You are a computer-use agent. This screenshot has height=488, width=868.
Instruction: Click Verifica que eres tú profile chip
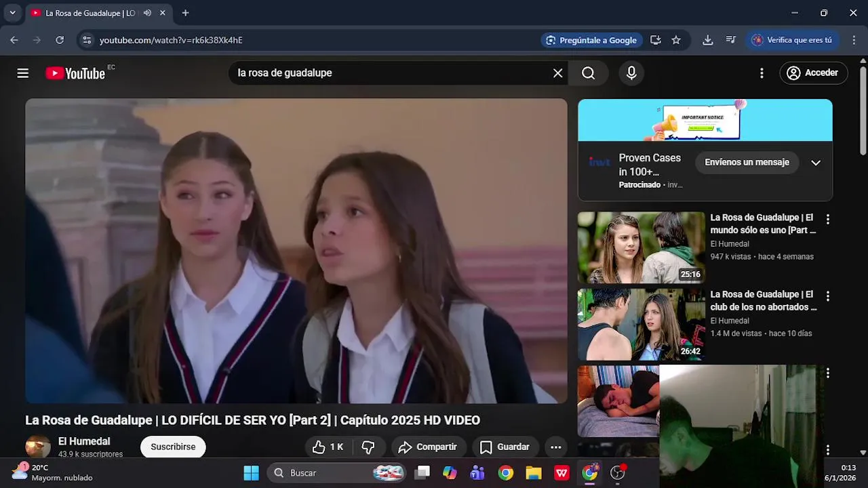pos(791,40)
